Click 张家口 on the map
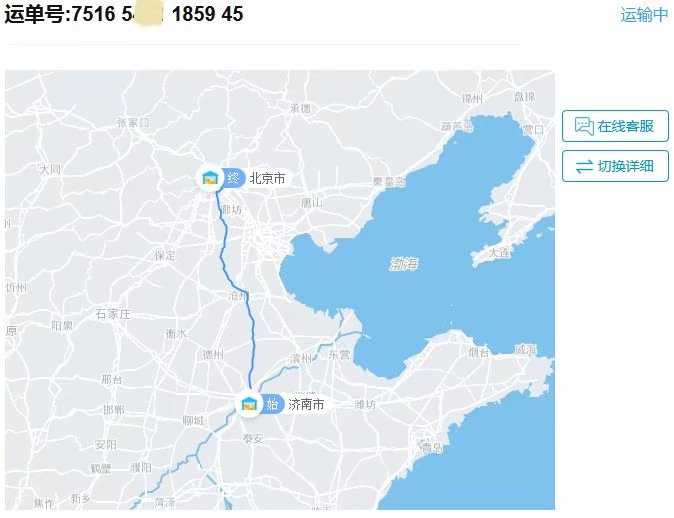Image resolution: width=674 pixels, height=518 pixels. (x=134, y=123)
